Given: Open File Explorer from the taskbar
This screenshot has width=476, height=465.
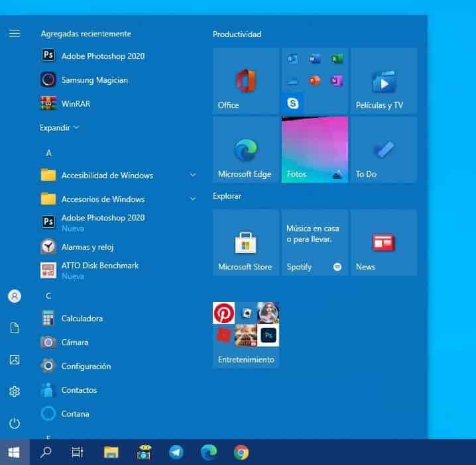Looking at the screenshot, I should [111, 452].
